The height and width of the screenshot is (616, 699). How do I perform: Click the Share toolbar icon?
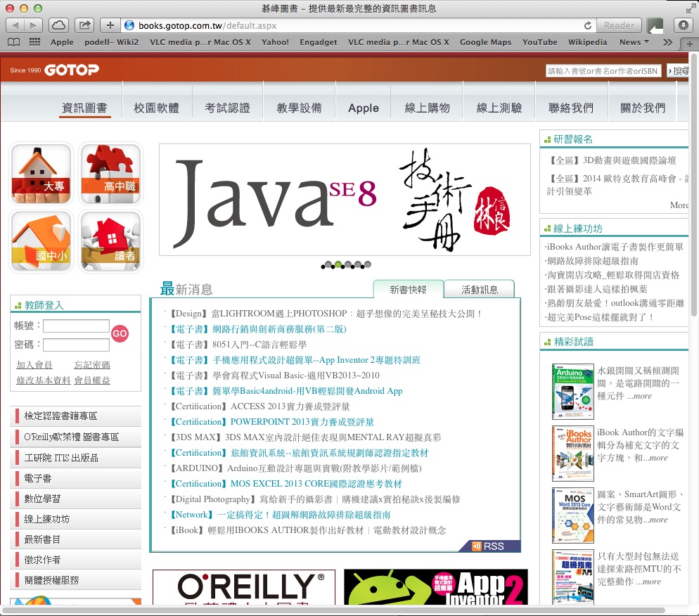point(84,25)
